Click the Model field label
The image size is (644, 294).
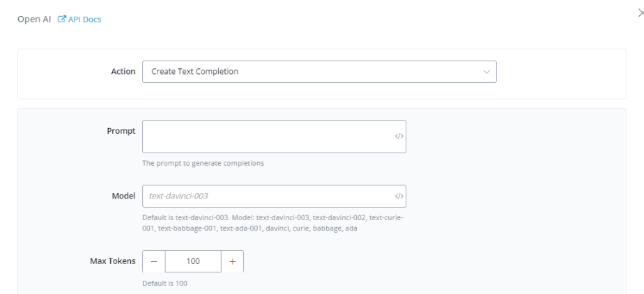(x=123, y=196)
